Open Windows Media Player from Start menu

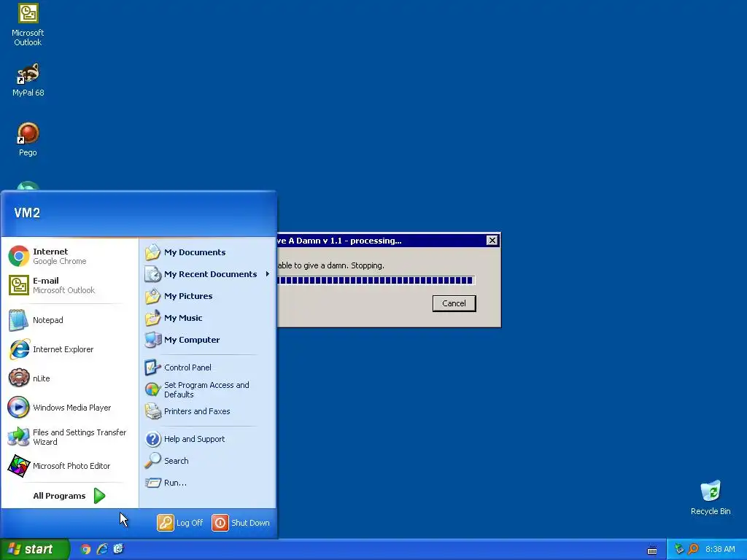(x=69, y=408)
